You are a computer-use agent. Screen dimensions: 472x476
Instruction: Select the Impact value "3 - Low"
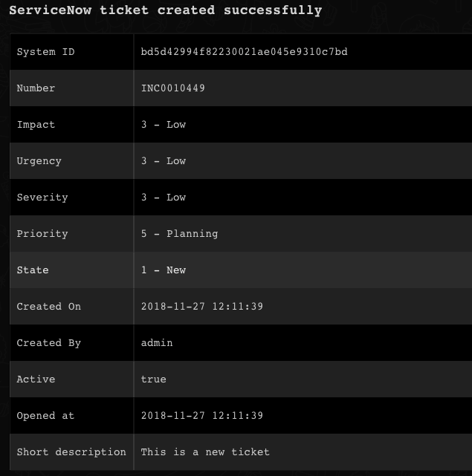[164, 125]
